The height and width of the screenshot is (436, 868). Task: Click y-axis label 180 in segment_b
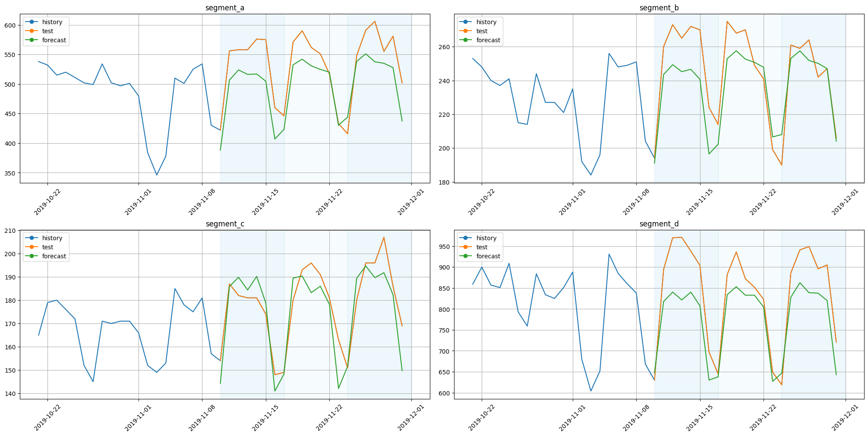tap(445, 182)
